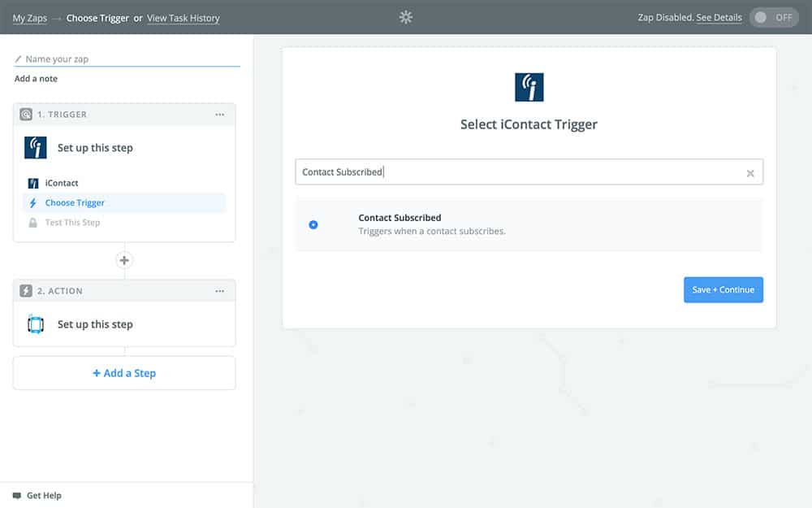Viewport: 812px width, 508px height.
Task: Open the View Task History link
Action: [x=183, y=18]
